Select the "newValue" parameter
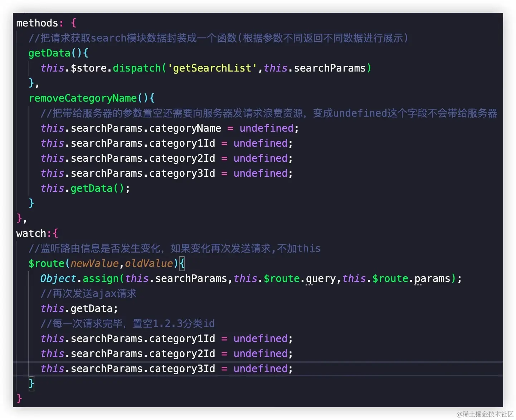The height and width of the screenshot is (420, 516). tap(94, 264)
